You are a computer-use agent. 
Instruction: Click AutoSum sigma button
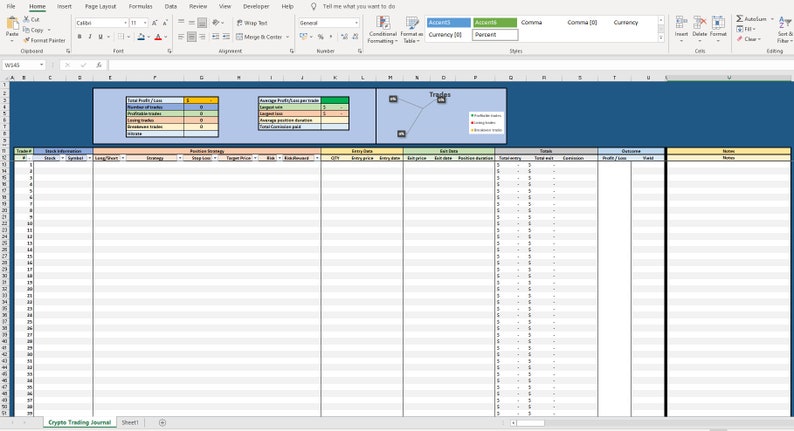(x=751, y=19)
